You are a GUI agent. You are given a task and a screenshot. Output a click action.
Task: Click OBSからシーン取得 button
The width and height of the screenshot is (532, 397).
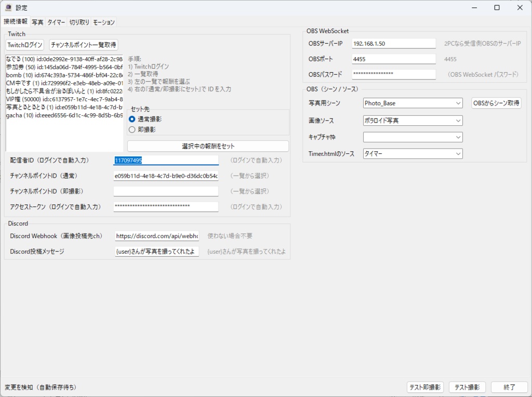[496, 103]
